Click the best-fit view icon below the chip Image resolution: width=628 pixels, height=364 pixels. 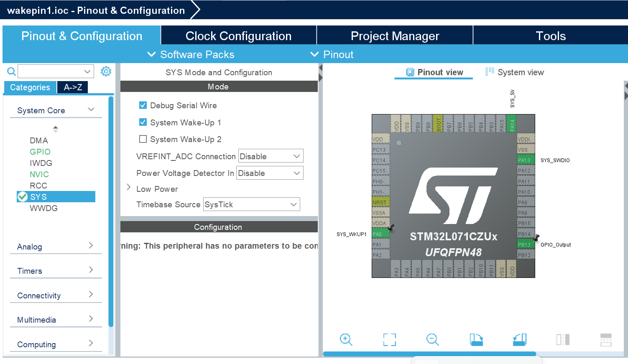(x=389, y=340)
